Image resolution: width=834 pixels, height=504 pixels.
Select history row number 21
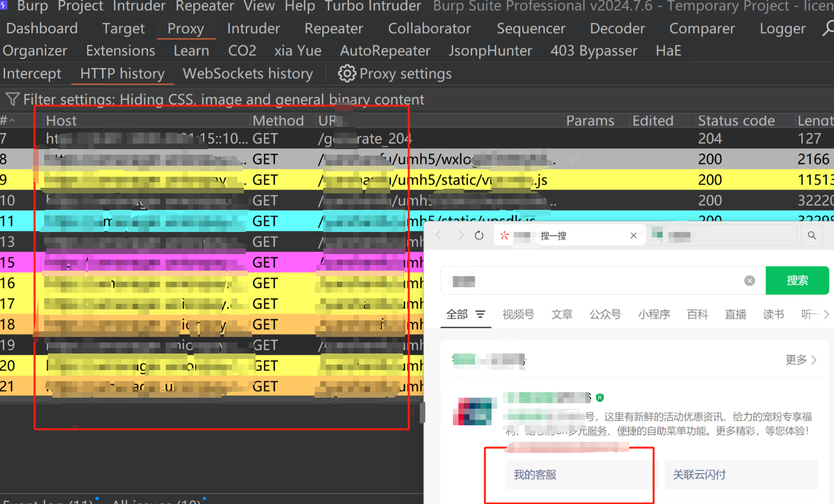coord(212,386)
